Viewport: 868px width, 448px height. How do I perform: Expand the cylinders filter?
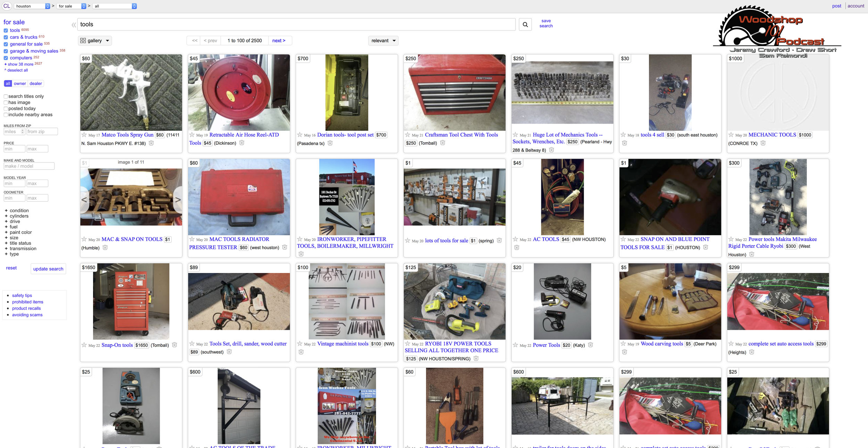point(16,216)
